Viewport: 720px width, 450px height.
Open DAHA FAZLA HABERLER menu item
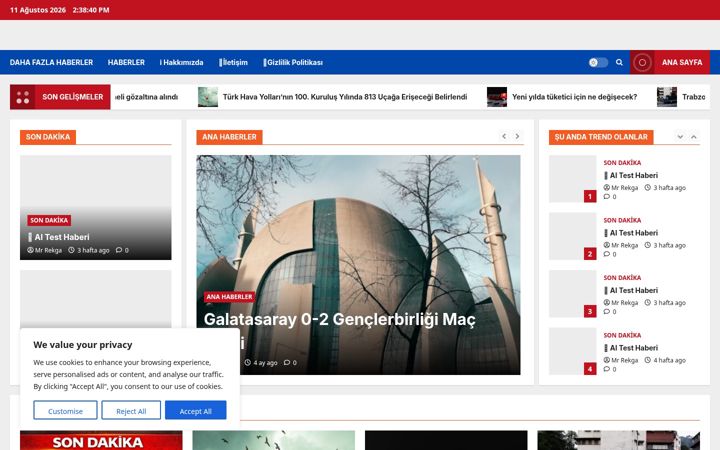[51, 62]
